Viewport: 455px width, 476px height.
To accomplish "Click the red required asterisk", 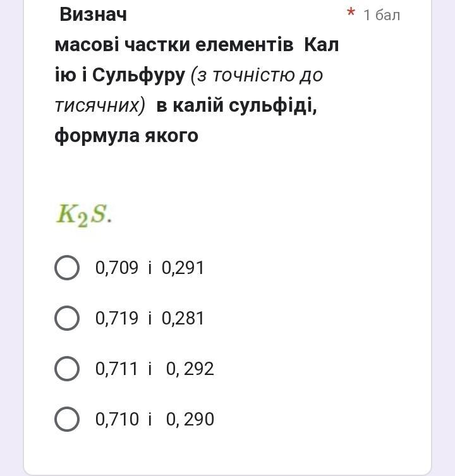I will (351, 14).
